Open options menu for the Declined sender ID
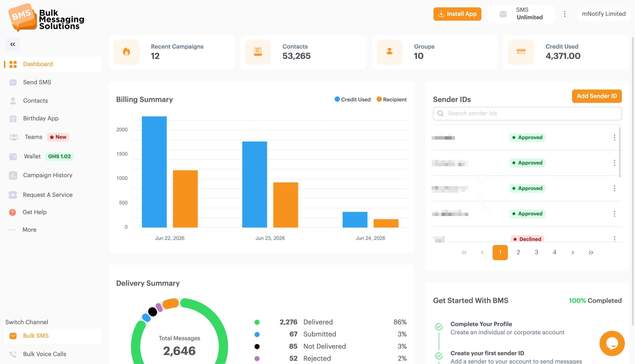Image resolution: width=635 pixels, height=364 pixels. point(614,239)
